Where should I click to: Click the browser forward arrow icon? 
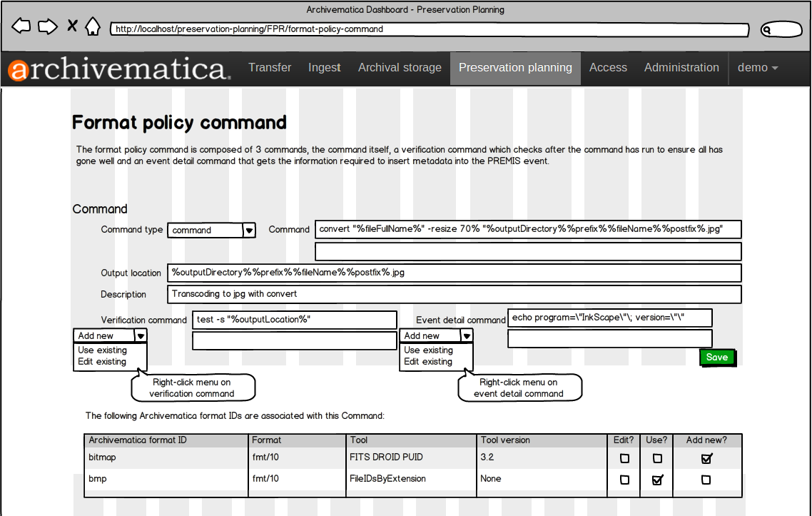(47, 27)
